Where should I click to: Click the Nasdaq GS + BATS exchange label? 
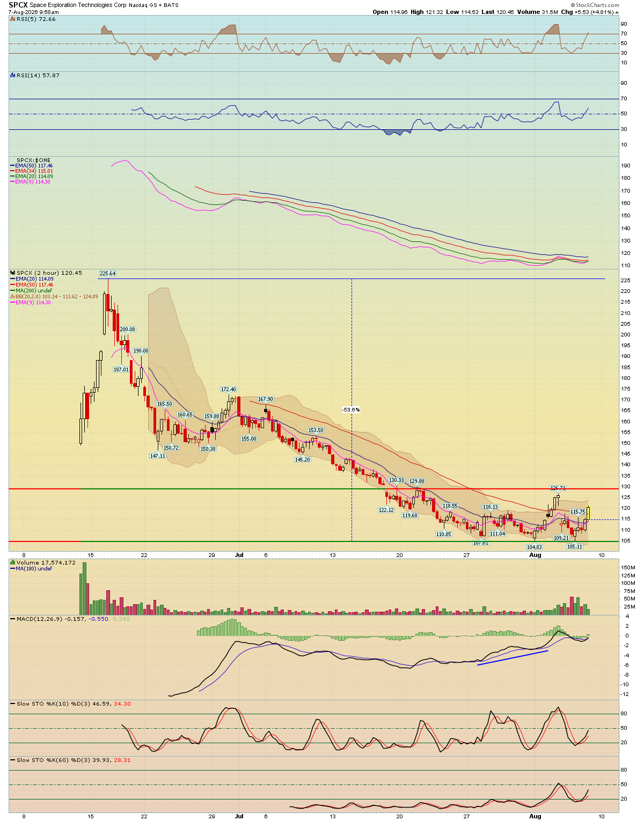(153, 5)
